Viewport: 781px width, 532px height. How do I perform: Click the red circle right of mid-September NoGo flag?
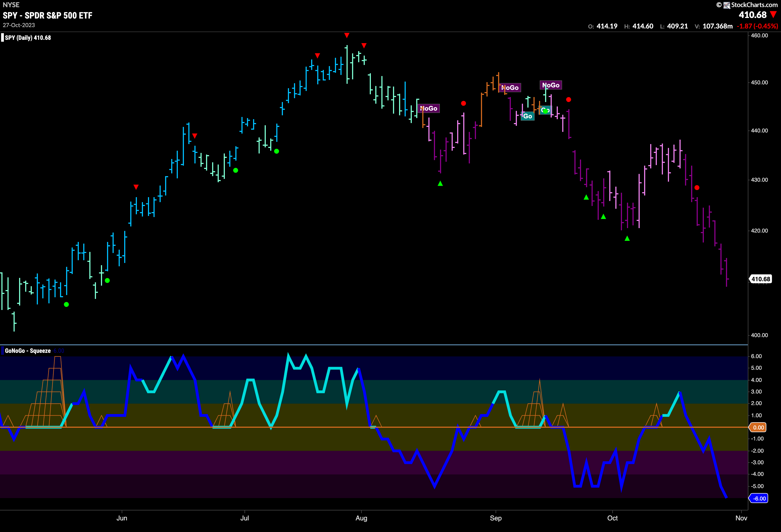[568, 100]
